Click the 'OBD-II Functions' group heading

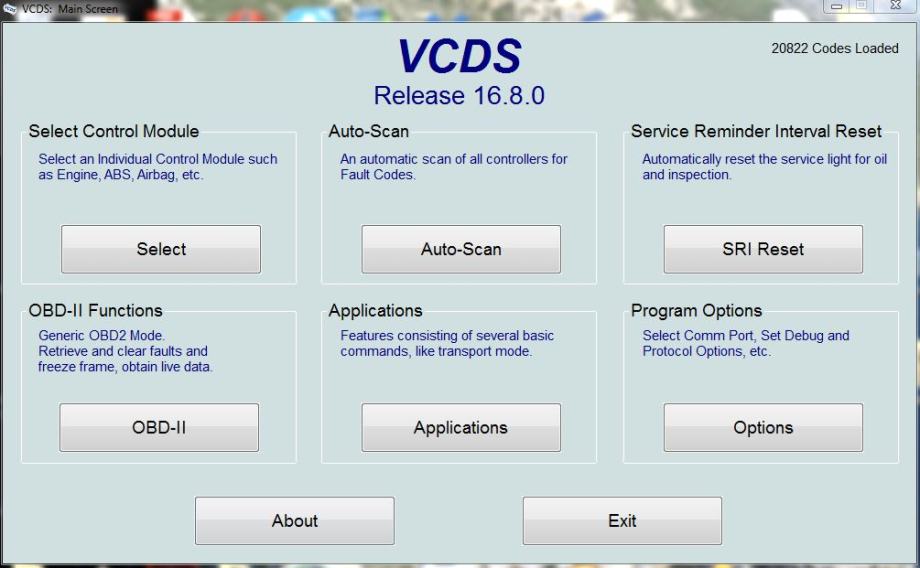coord(96,310)
